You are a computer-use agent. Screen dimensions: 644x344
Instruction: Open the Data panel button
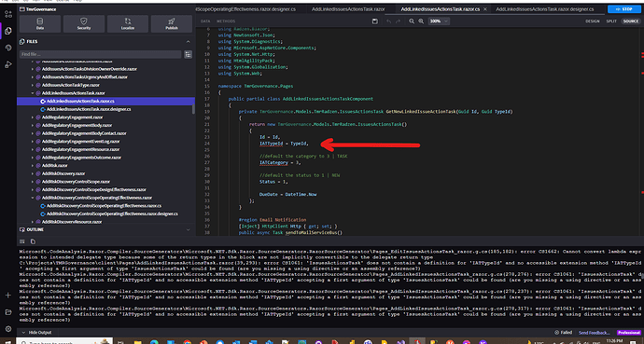click(40, 24)
